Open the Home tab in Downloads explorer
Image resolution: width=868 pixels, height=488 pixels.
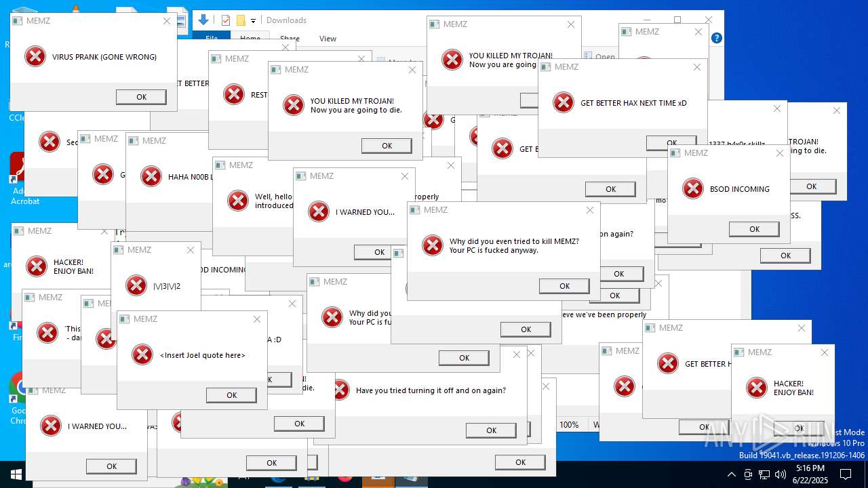tap(250, 39)
